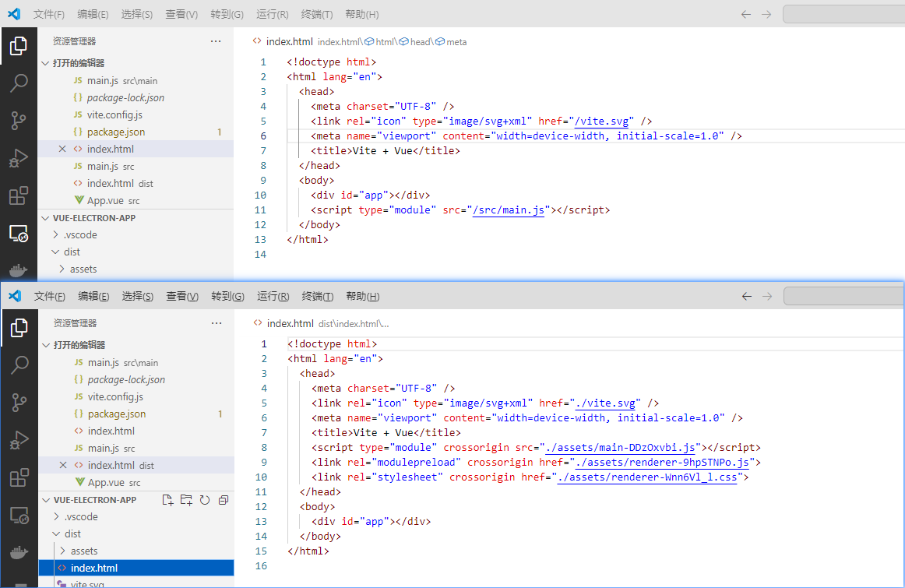Collapse all folders with the explorer icon
This screenshot has width=905, height=588.
click(x=224, y=500)
